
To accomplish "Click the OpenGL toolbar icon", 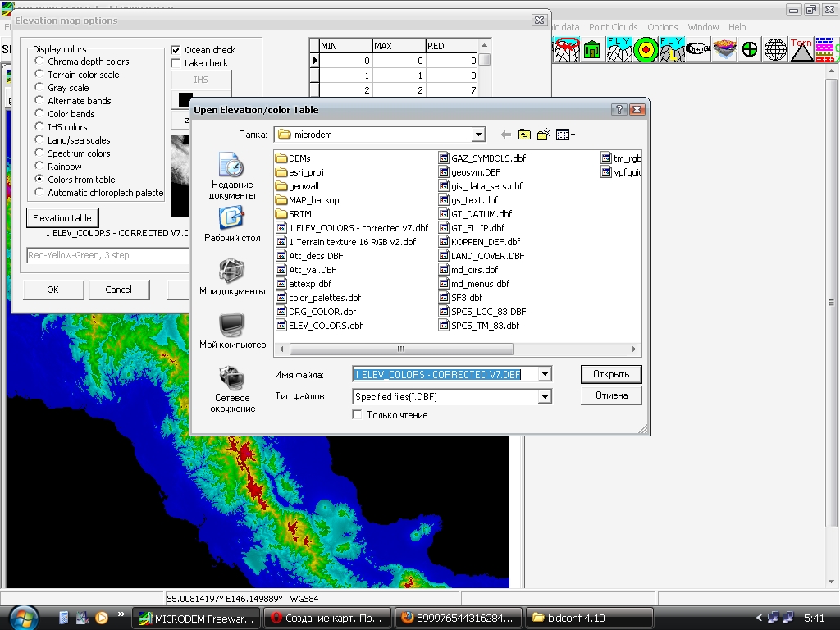I will click(698, 49).
